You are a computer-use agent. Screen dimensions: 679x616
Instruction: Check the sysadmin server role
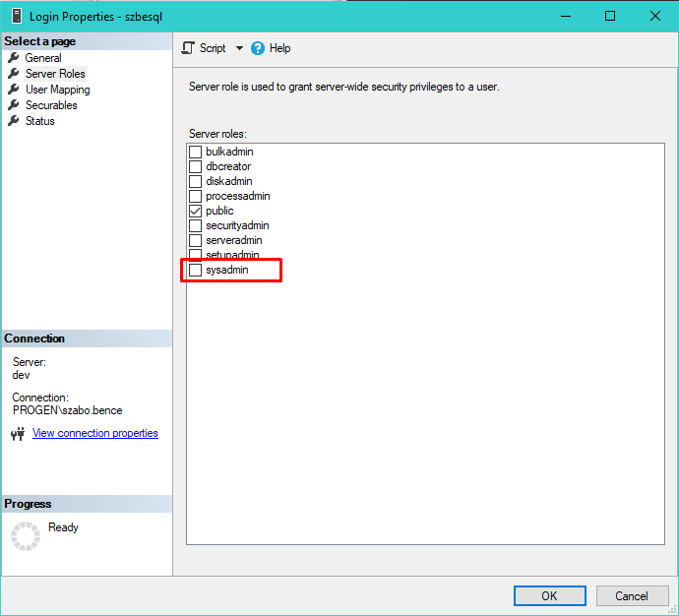pos(195,270)
